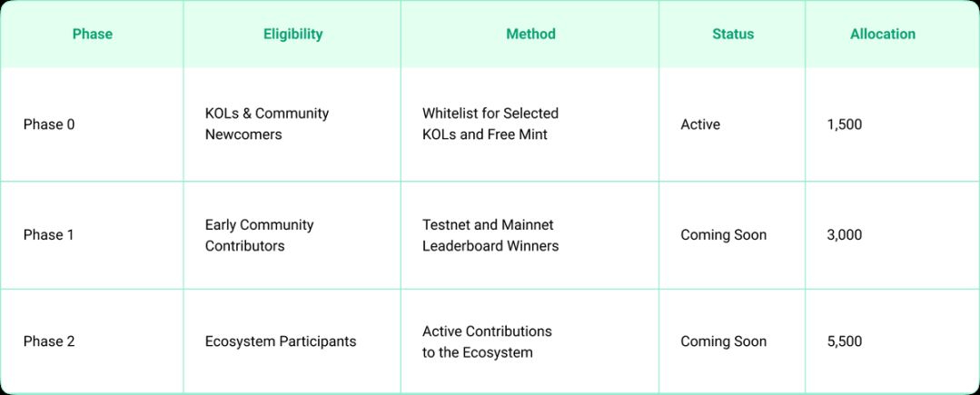This screenshot has height=395, width=980.
Task: Click the 3,000 allocation value
Action: pos(845,235)
